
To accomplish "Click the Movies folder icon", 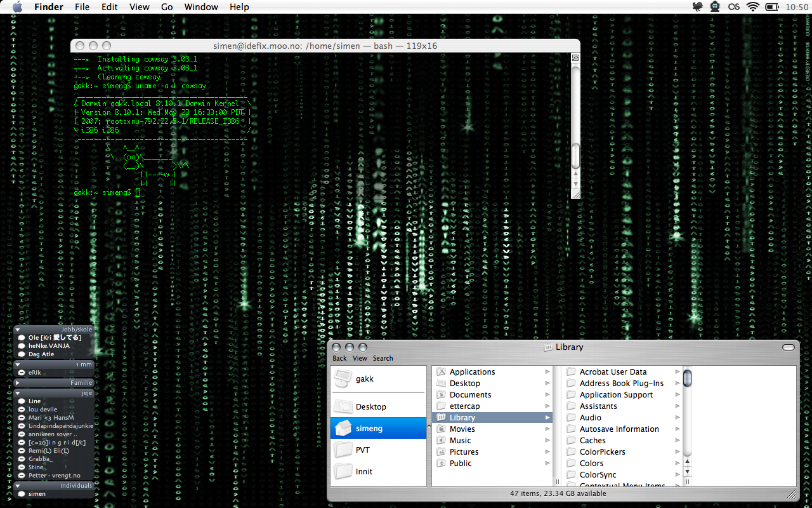I will (442, 429).
